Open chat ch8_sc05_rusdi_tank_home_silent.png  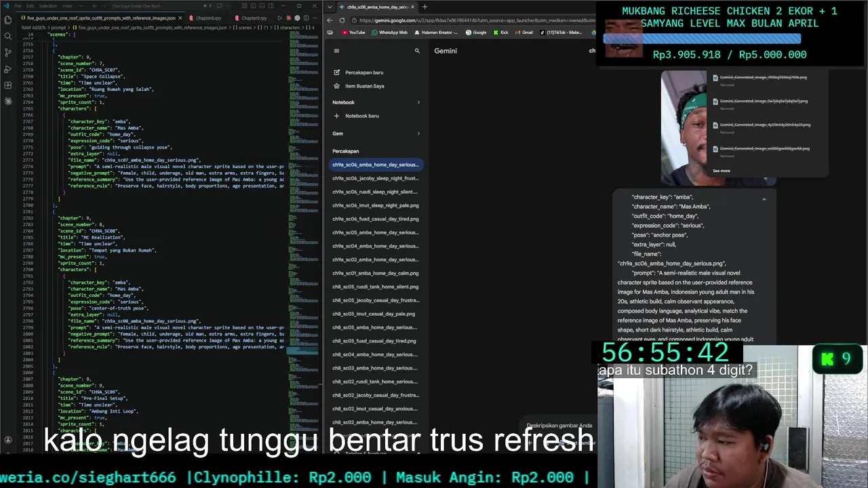[x=375, y=287]
